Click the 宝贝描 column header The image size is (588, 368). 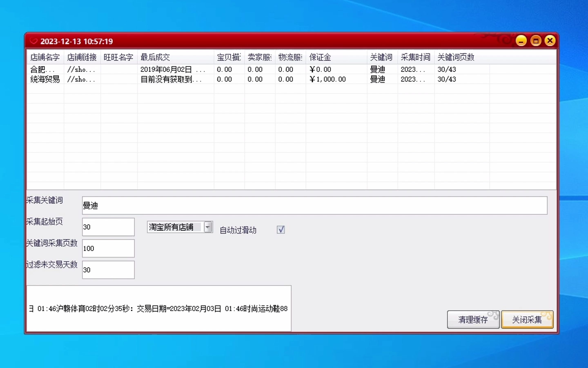[x=229, y=57]
